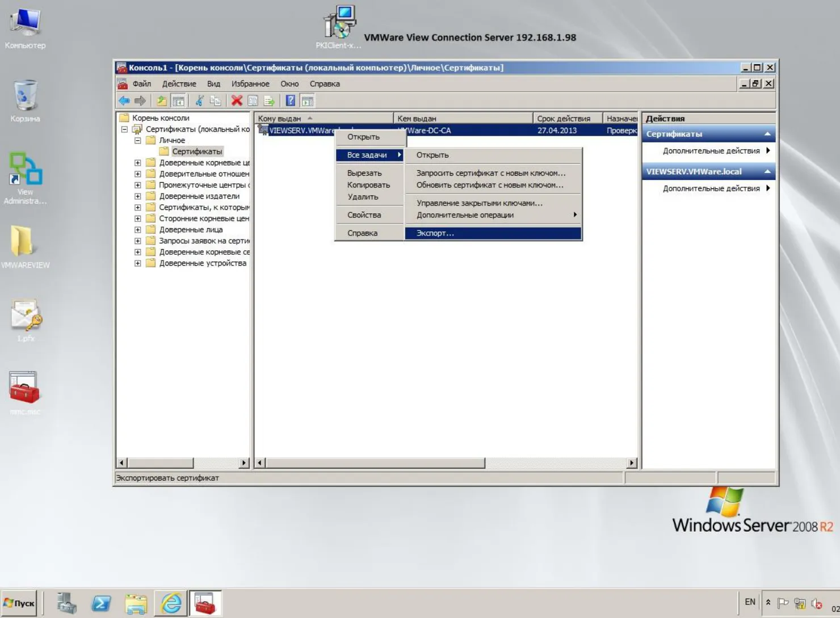Select the 1.pfx file on the desktop
840x618 pixels.
(x=26, y=321)
